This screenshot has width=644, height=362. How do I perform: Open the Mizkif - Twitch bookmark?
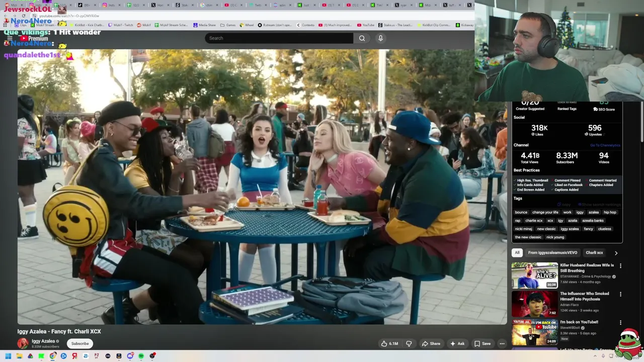coord(121,25)
